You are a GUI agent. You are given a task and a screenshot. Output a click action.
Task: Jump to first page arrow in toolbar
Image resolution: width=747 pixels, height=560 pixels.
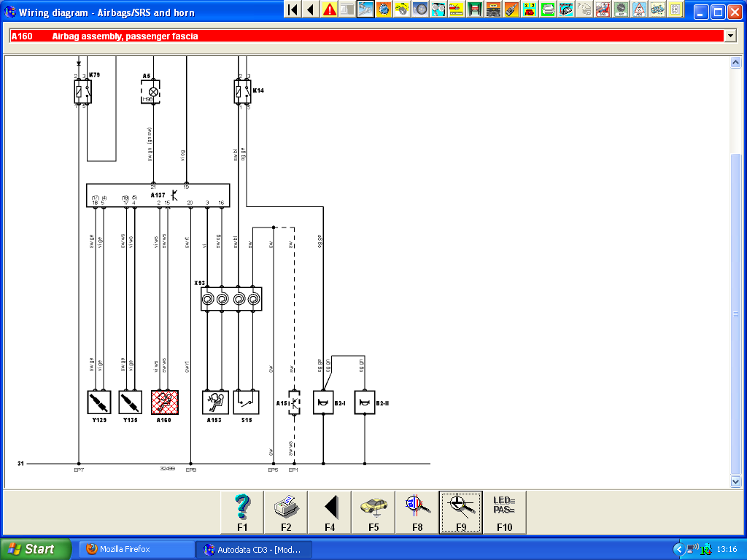pos(293,9)
